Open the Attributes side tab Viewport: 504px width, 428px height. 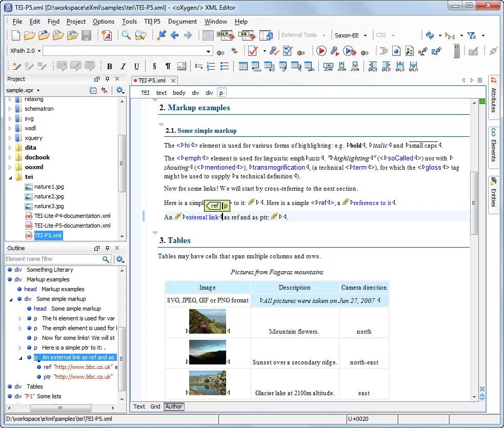[x=493, y=96]
